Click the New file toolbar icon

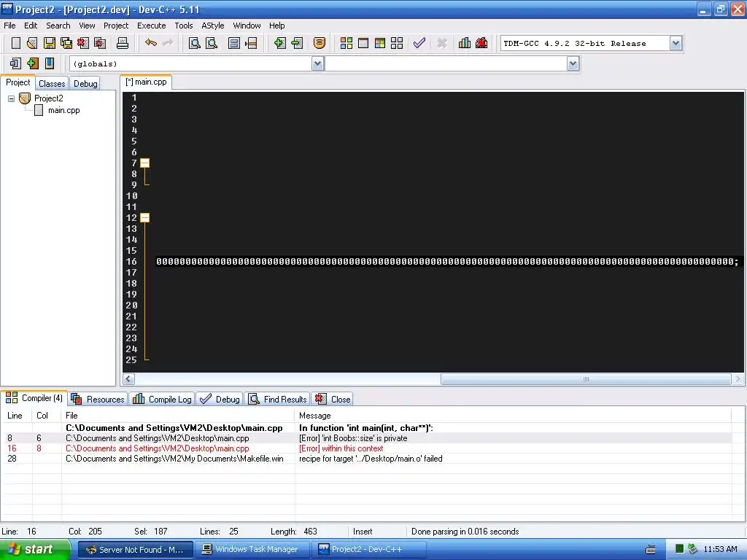16,43
